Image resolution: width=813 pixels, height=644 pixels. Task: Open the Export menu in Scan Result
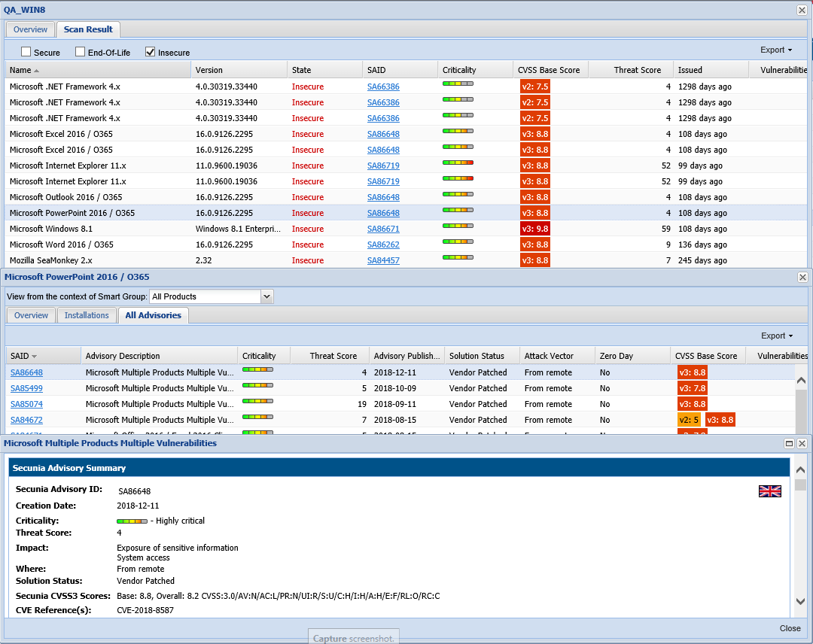(775, 50)
